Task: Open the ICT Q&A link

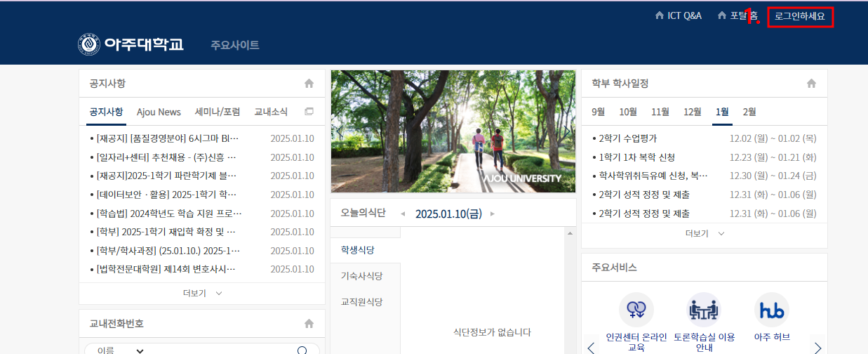Action: (x=678, y=15)
